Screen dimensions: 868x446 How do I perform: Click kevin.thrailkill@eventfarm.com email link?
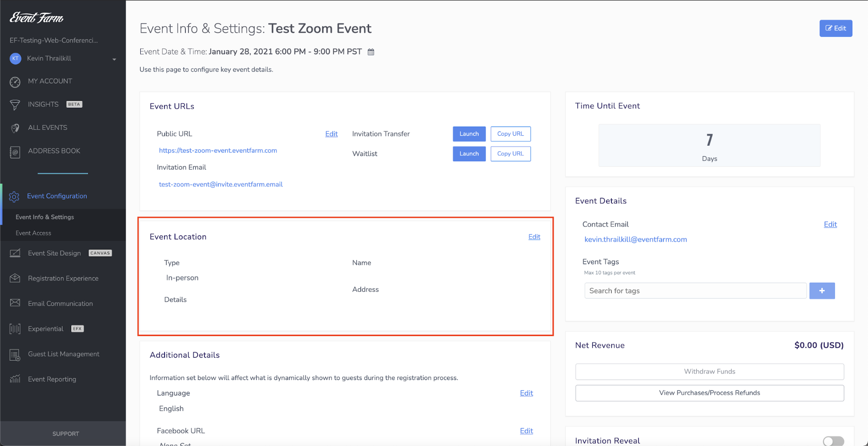(636, 240)
